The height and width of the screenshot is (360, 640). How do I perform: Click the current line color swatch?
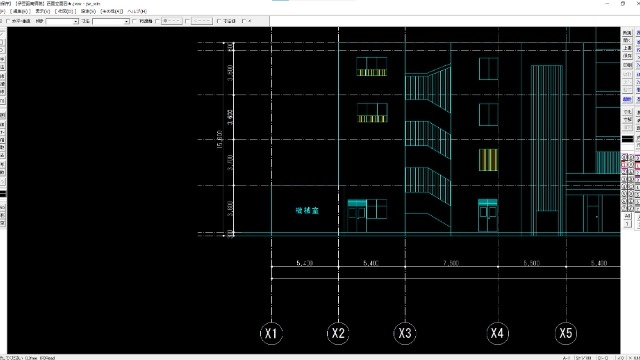point(627,139)
